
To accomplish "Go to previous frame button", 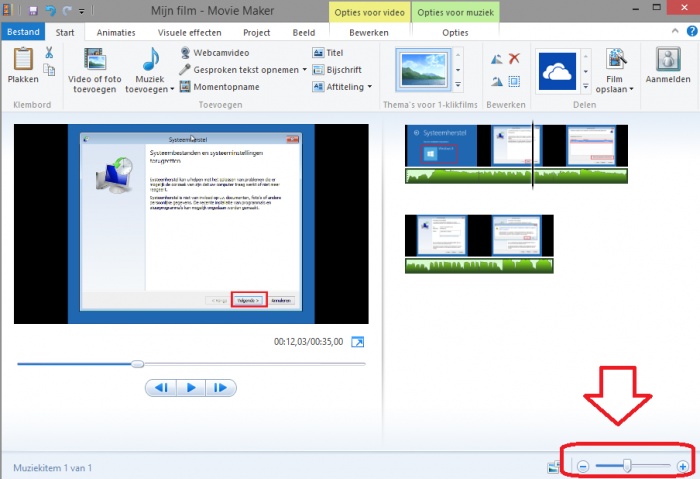I will click(161, 387).
